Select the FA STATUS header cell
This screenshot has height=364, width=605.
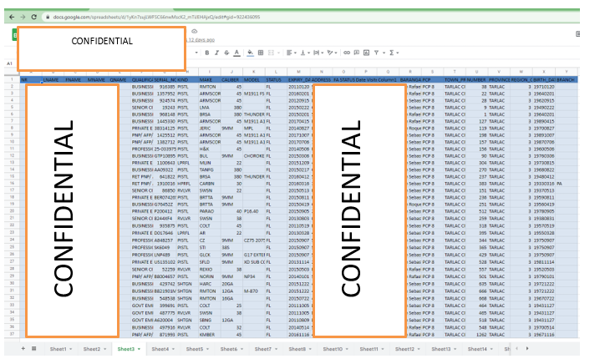pos(343,80)
